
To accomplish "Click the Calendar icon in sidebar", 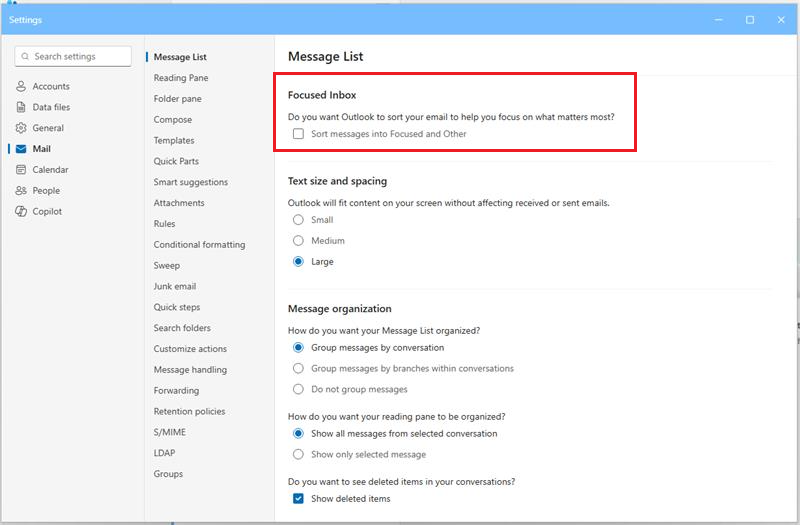I will [21, 169].
